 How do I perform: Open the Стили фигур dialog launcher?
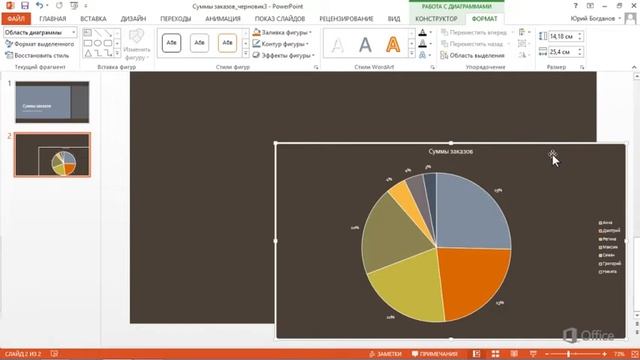(x=316, y=67)
